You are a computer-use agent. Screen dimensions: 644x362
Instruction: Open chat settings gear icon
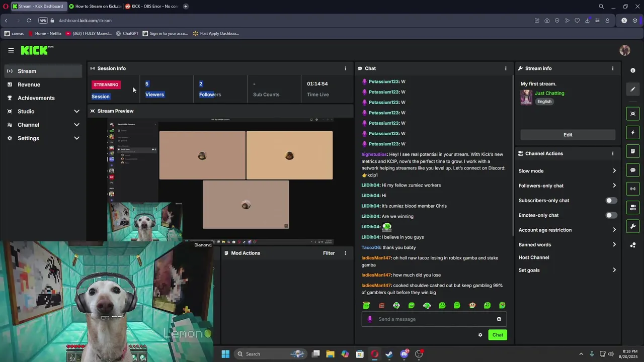[x=480, y=335]
